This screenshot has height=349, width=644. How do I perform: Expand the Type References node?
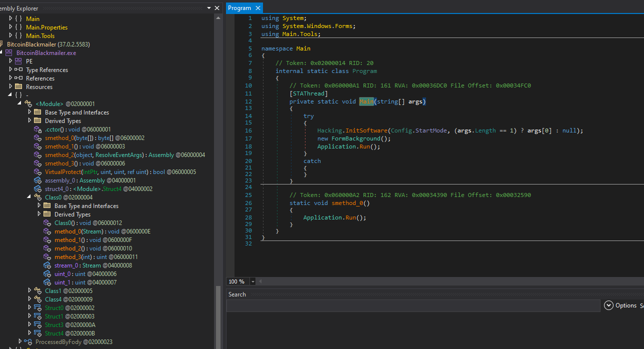10,70
